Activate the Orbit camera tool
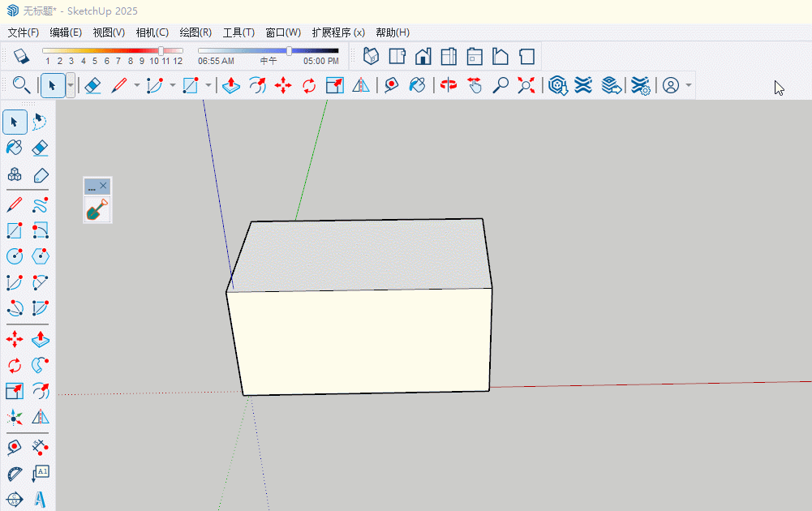This screenshot has width=812, height=511. [449, 85]
